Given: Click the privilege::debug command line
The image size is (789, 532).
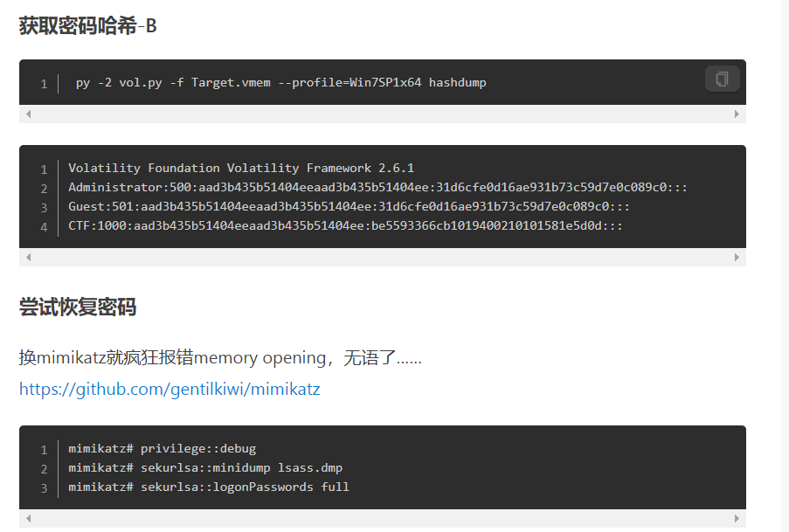Looking at the screenshot, I should pos(162,448).
